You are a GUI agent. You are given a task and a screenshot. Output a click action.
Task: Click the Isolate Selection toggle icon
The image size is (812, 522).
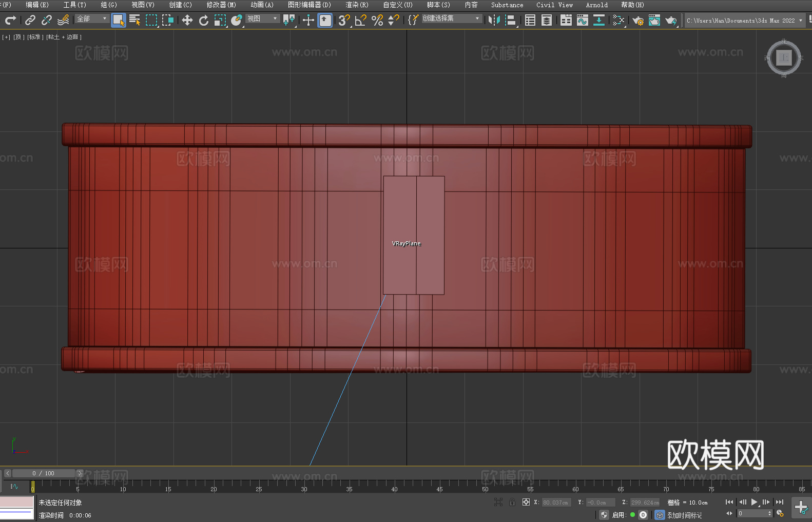coord(498,502)
